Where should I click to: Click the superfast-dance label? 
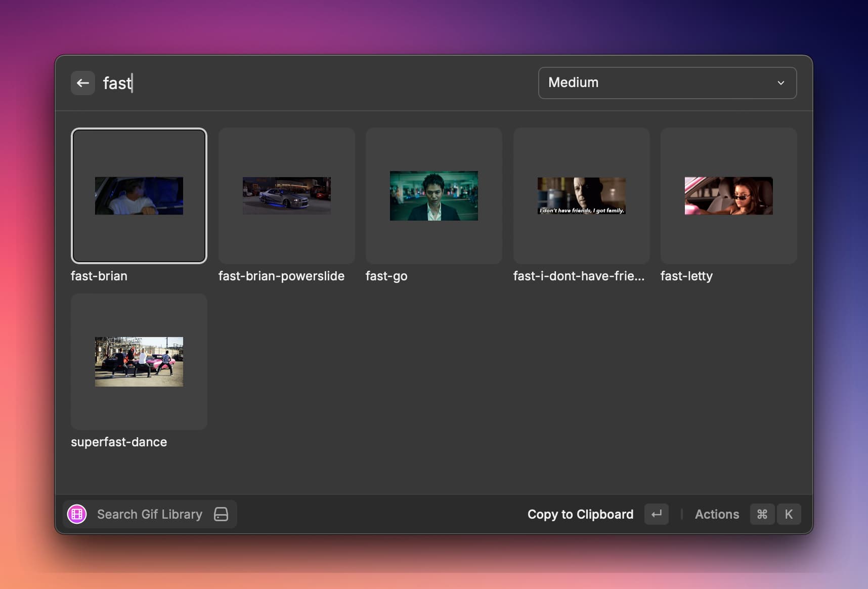point(119,442)
